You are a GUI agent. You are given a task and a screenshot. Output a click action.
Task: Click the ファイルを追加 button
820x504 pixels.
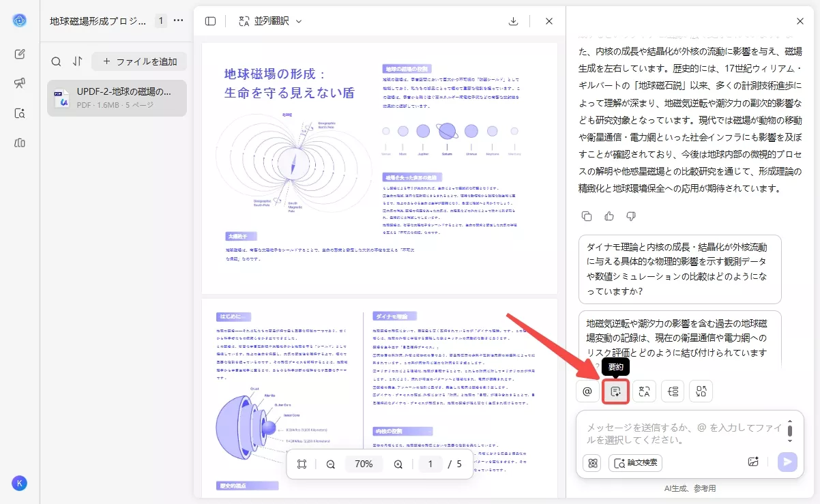[138, 61]
